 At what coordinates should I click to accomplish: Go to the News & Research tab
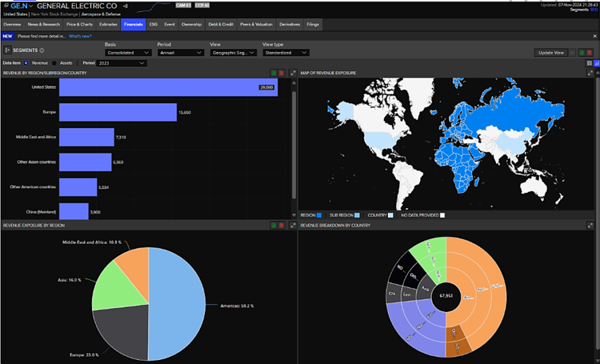coord(44,25)
